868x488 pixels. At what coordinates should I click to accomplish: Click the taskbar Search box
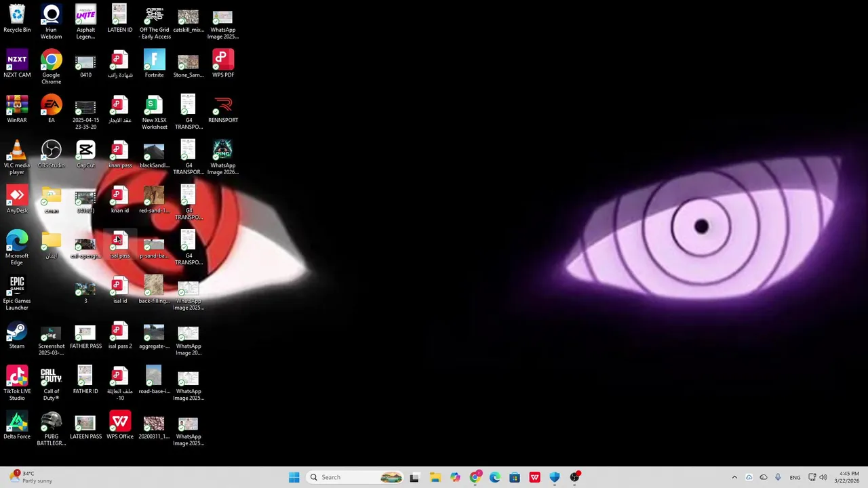pyautogui.click(x=355, y=477)
